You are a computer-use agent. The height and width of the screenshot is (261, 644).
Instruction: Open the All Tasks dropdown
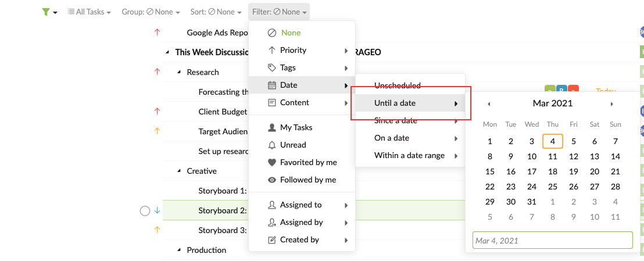89,12
